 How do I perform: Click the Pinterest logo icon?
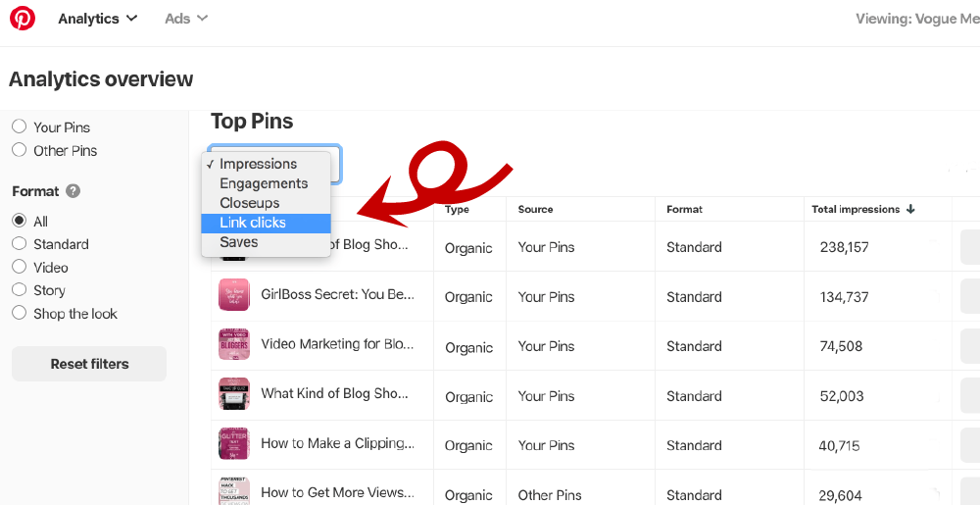[x=23, y=19]
